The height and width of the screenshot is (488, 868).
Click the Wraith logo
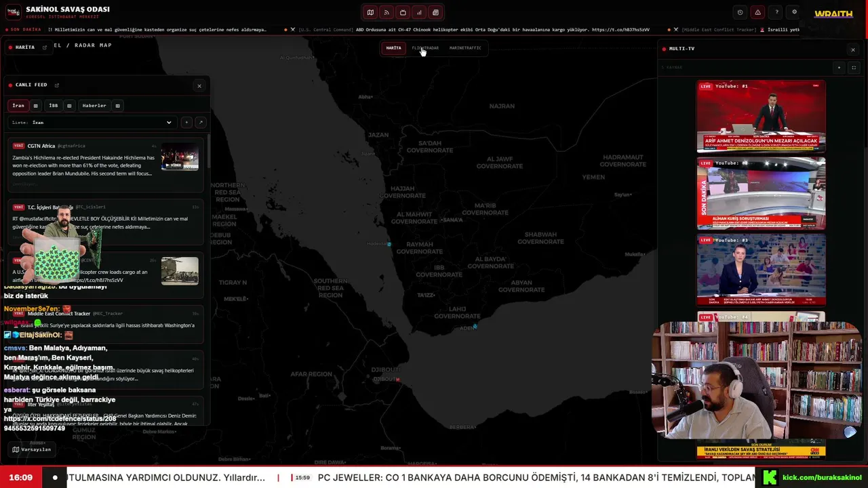(x=833, y=14)
